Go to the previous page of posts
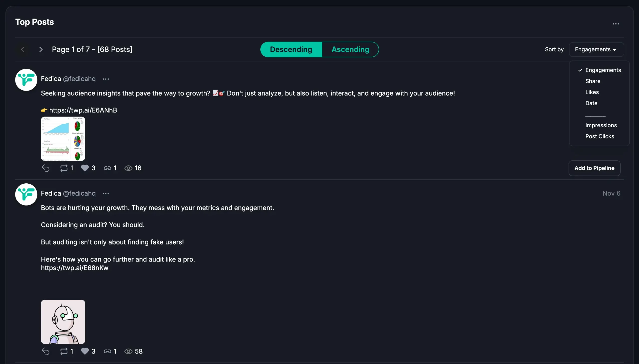The height and width of the screenshot is (364, 639). click(23, 49)
